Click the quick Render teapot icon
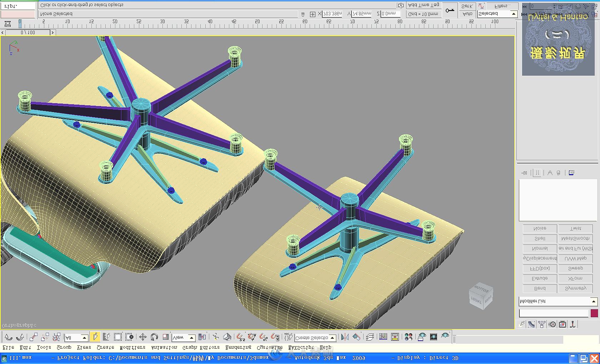The image size is (600, 364). click(x=445, y=336)
